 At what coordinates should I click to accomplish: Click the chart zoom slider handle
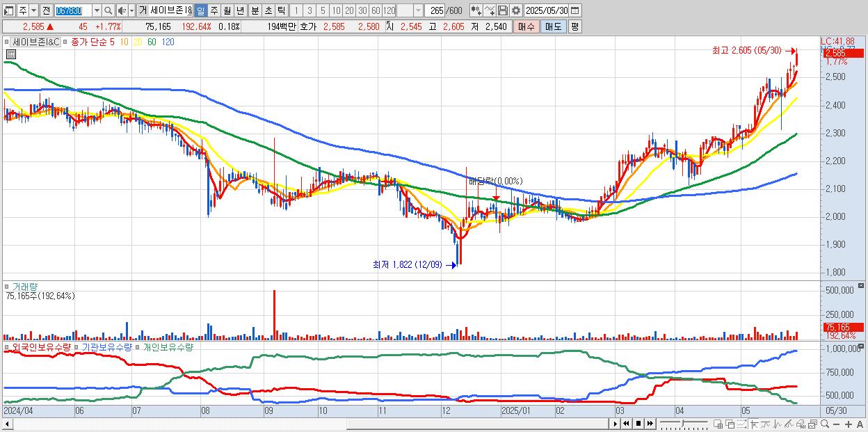tap(683, 424)
